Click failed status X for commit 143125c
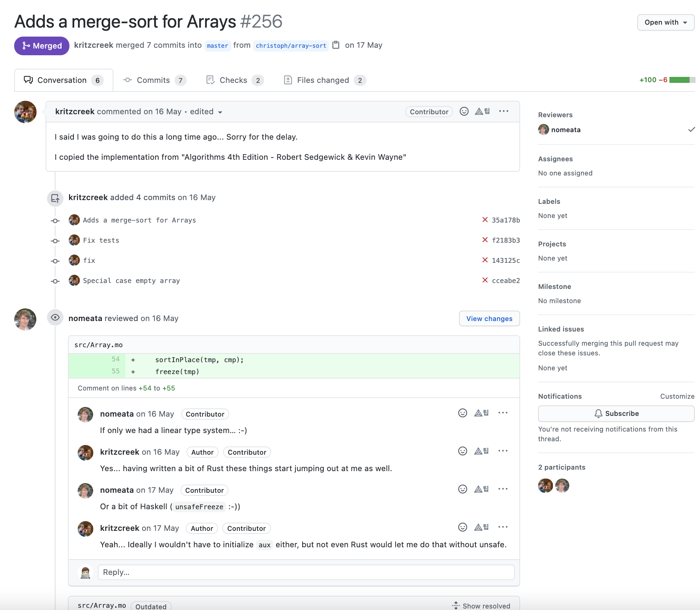700x610 pixels. click(485, 260)
